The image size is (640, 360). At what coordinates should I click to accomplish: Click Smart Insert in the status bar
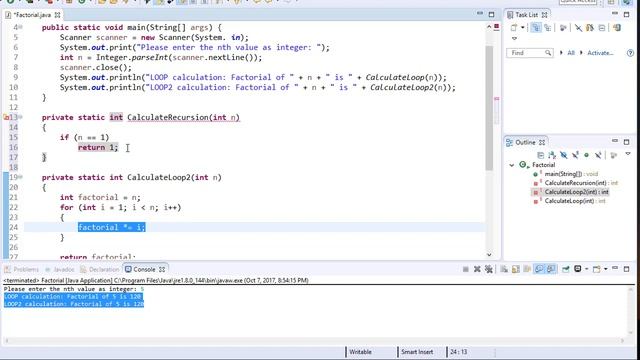[417, 352]
